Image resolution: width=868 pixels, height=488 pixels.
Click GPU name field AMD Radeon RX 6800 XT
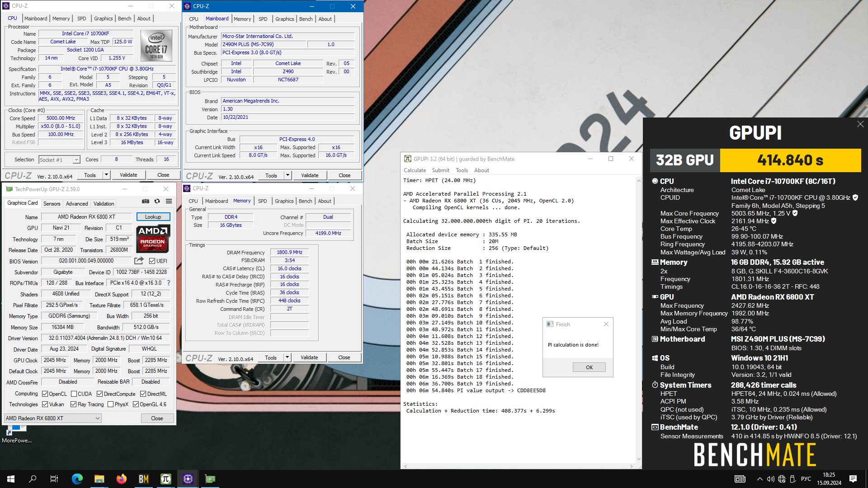click(x=86, y=217)
